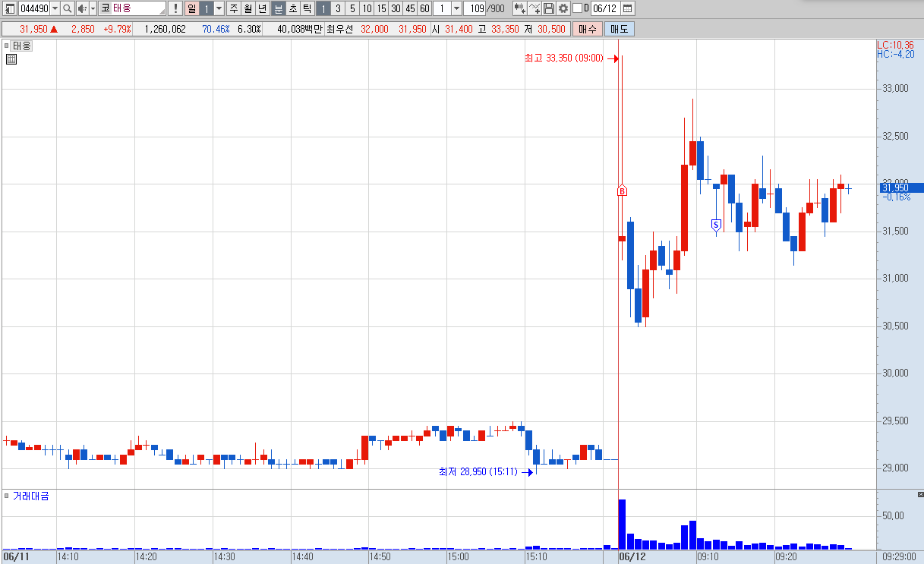
Task: Click the candlestick chart-type icon in toolbar
Action: coord(520,8)
